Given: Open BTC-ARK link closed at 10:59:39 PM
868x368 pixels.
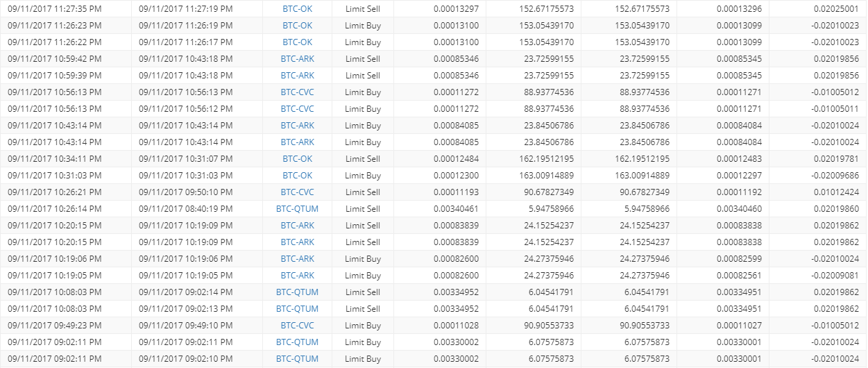Looking at the screenshot, I should pos(297,76).
